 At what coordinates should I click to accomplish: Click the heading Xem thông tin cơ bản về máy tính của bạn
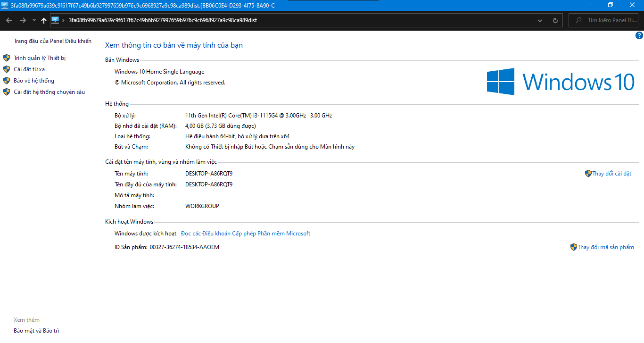174,45
